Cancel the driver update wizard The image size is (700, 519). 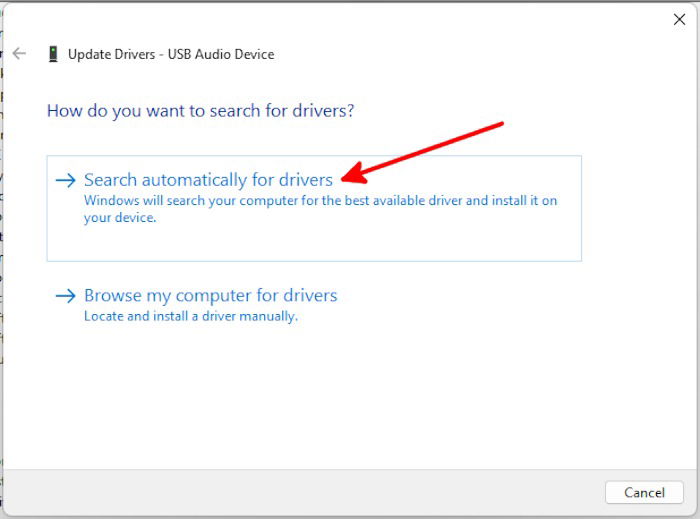coord(644,492)
